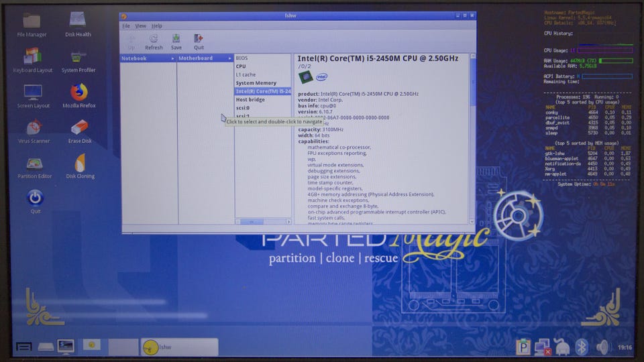The height and width of the screenshot is (362, 644).
Task: Click the CPU chip icon in the details pane
Action: pyautogui.click(x=305, y=76)
